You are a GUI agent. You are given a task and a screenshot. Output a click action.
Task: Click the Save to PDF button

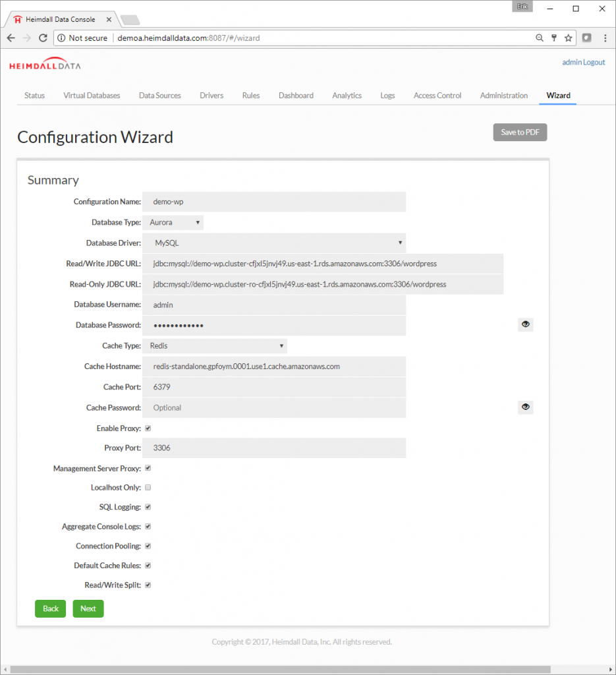[520, 132]
